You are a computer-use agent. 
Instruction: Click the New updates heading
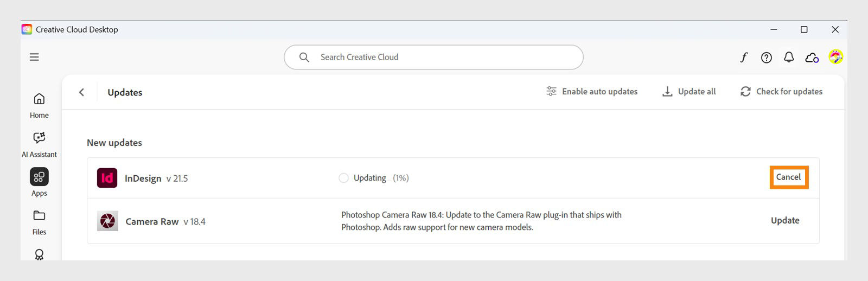(x=114, y=143)
